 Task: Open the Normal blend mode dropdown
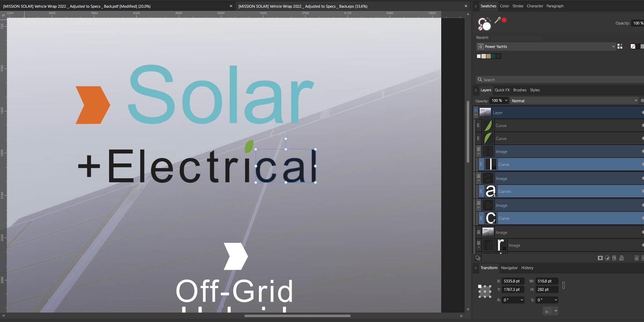point(636,101)
